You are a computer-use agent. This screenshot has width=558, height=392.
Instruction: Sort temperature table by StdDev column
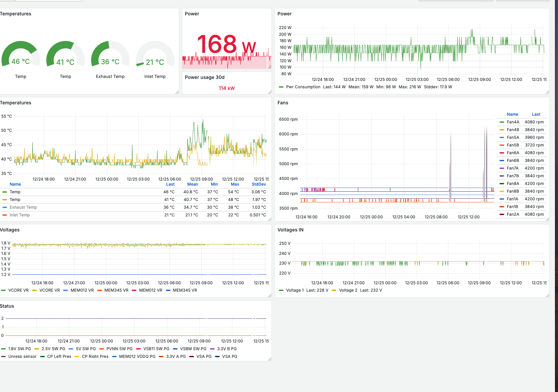(x=259, y=184)
